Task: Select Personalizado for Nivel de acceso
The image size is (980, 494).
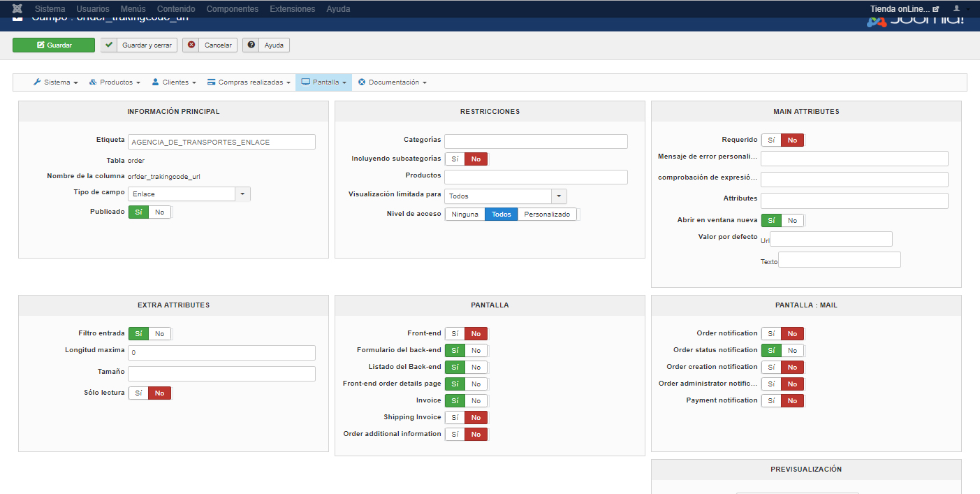Action: (548, 215)
